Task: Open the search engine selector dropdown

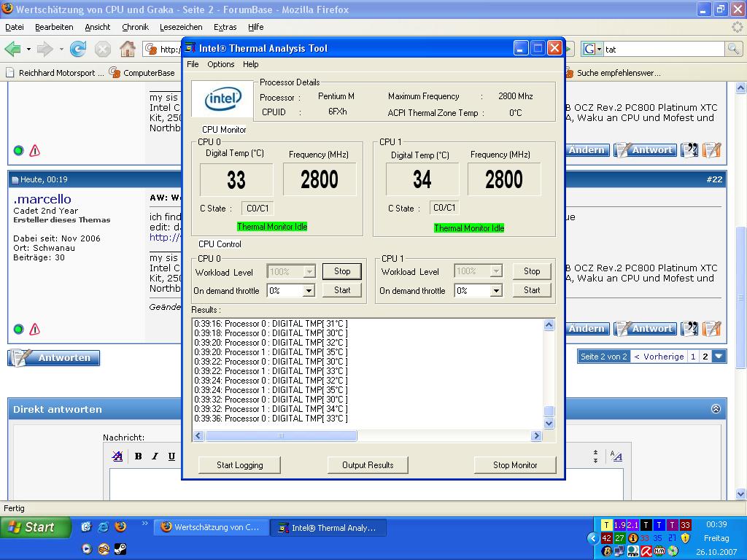Action: tap(599, 49)
